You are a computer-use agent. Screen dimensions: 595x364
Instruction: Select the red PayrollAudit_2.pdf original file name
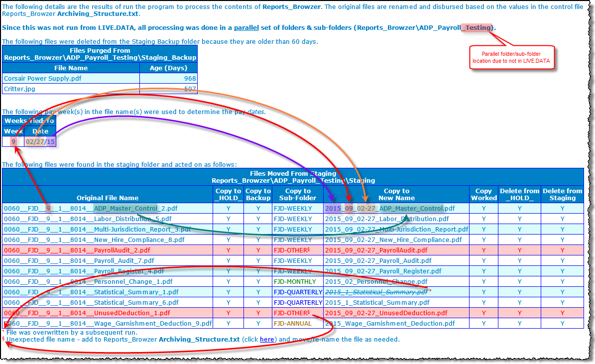click(77, 250)
